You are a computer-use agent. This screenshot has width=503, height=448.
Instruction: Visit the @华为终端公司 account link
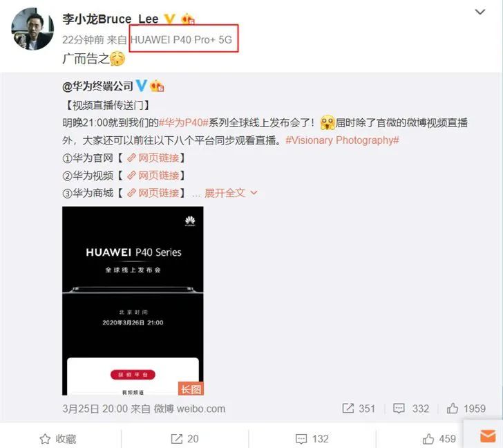[x=97, y=86]
